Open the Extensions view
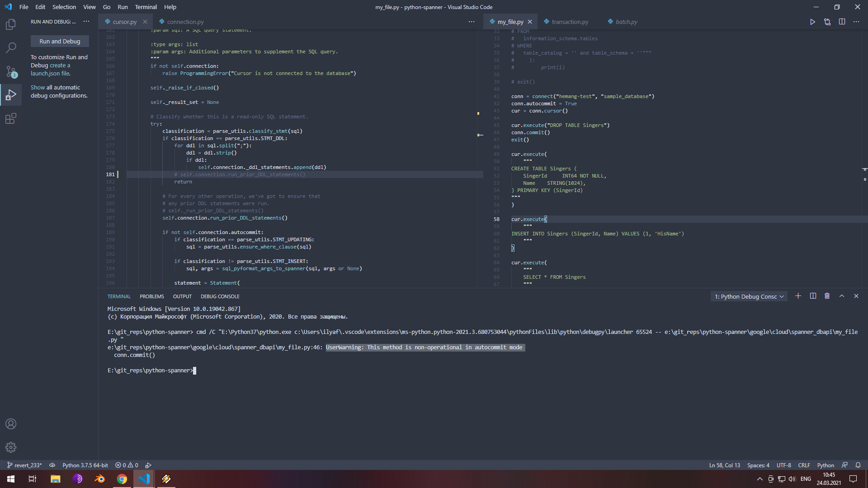868x488 pixels. (x=11, y=118)
